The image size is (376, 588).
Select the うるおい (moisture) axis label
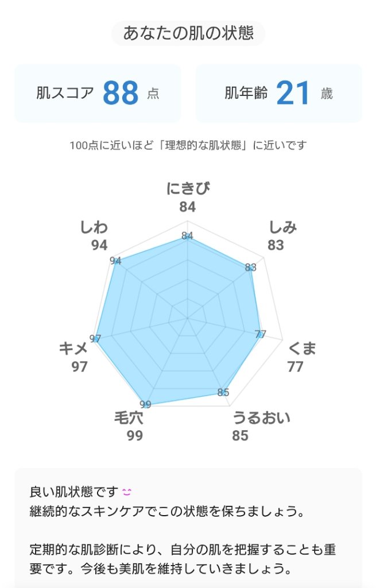(263, 418)
